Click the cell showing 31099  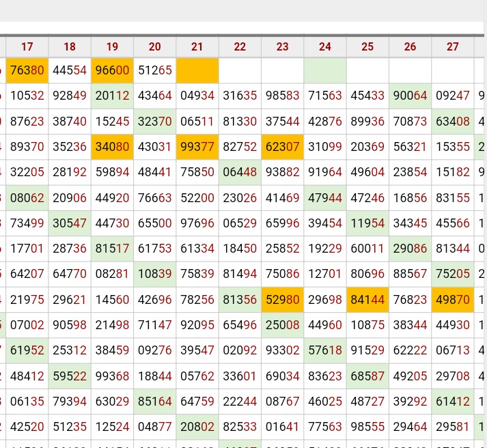pos(325,147)
